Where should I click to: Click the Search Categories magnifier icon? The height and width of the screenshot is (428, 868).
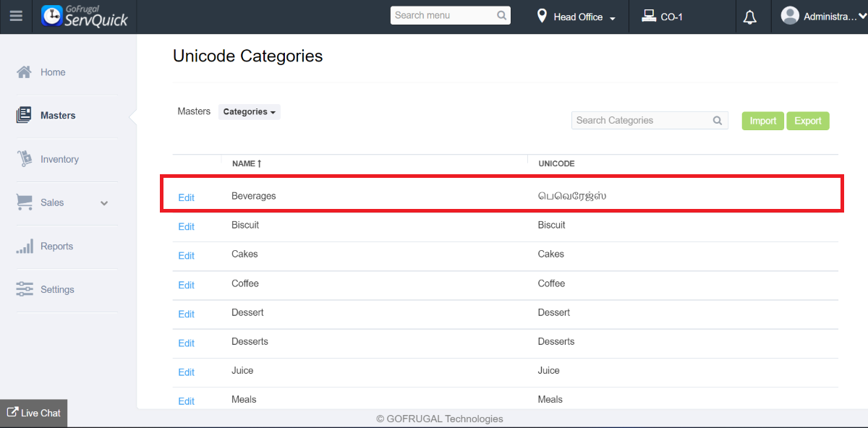(x=718, y=121)
